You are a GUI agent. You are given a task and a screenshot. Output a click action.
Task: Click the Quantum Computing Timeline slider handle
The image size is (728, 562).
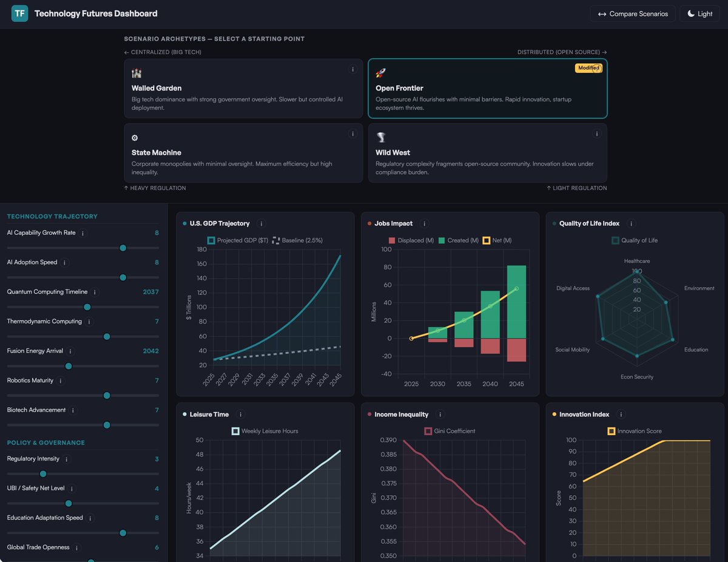[x=87, y=307]
